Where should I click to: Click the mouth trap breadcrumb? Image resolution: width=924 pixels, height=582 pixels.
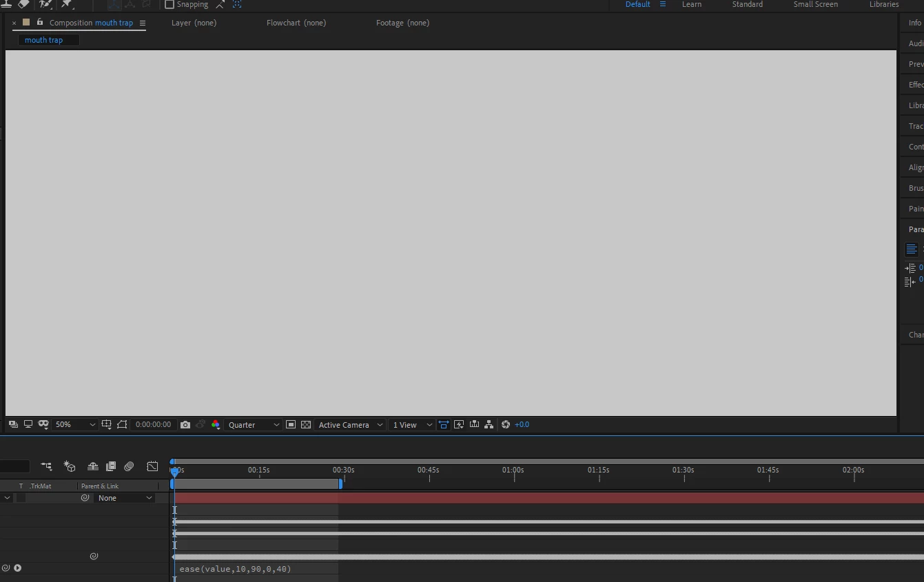[44, 40]
